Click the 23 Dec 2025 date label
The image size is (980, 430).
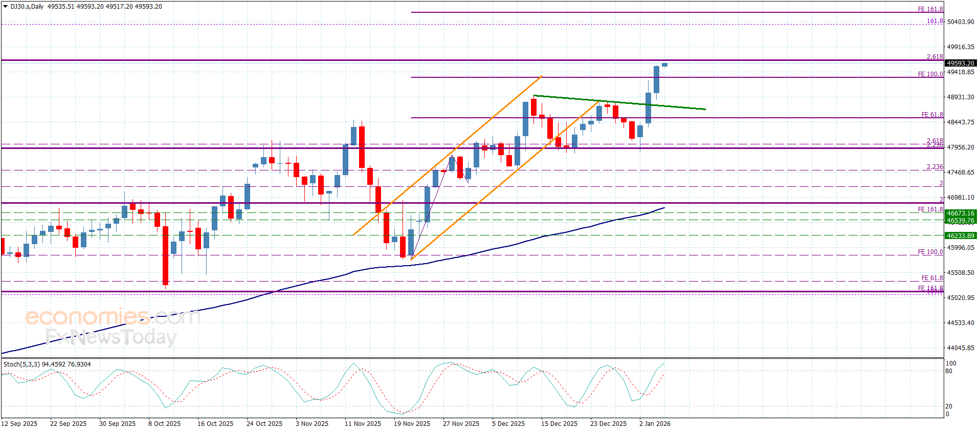click(608, 423)
